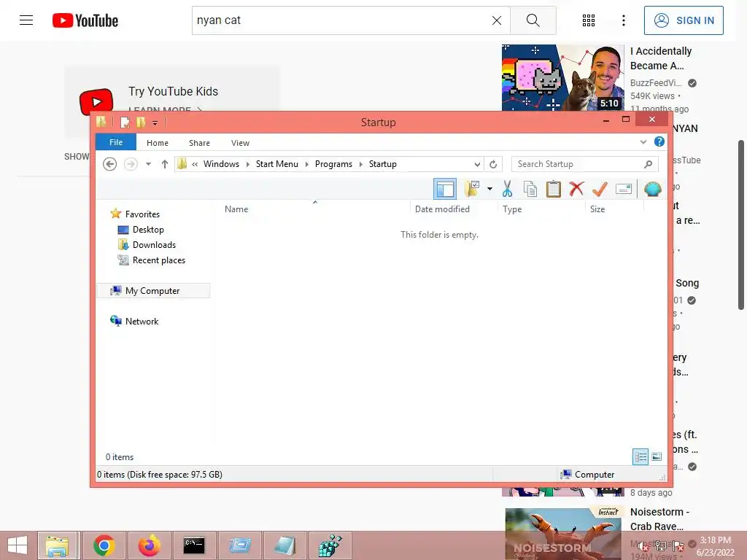Click the quick access New Folder icon
The image size is (747, 560).
pyautogui.click(x=141, y=122)
